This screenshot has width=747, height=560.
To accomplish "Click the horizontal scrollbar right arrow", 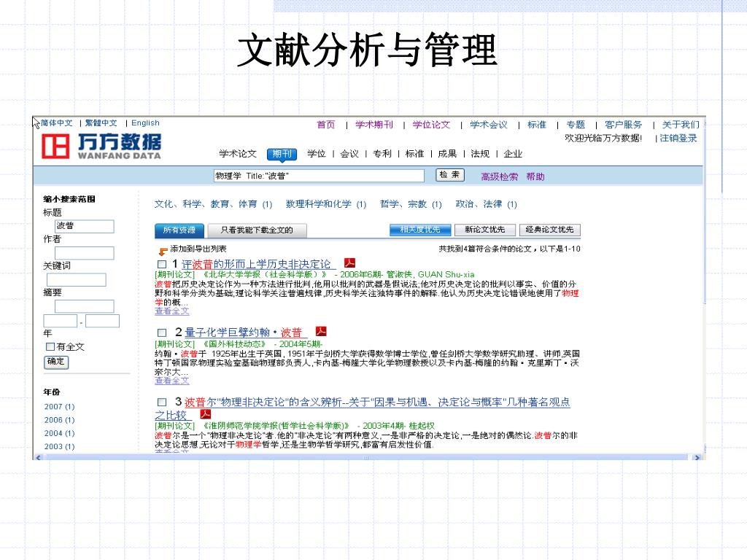I will point(697,457).
